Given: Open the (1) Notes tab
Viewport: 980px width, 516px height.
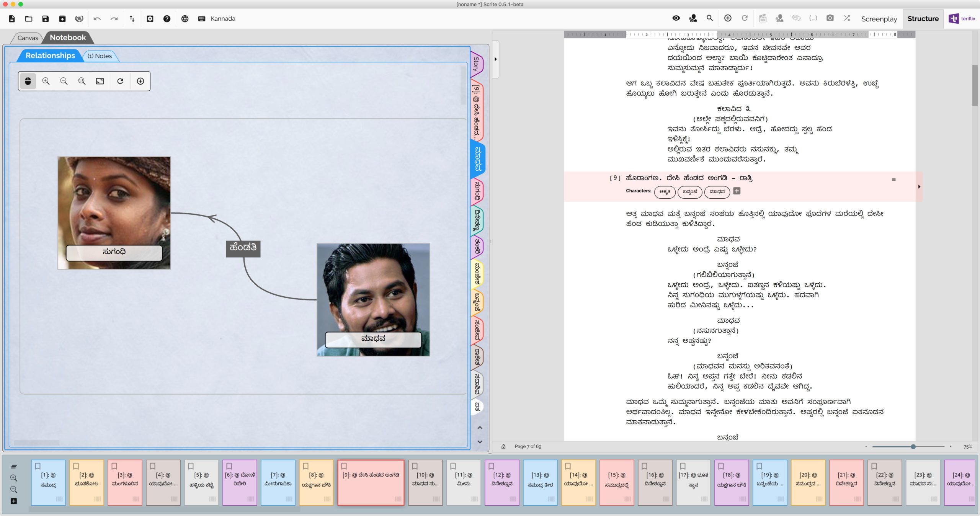Looking at the screenshot, I should point(100,56).
